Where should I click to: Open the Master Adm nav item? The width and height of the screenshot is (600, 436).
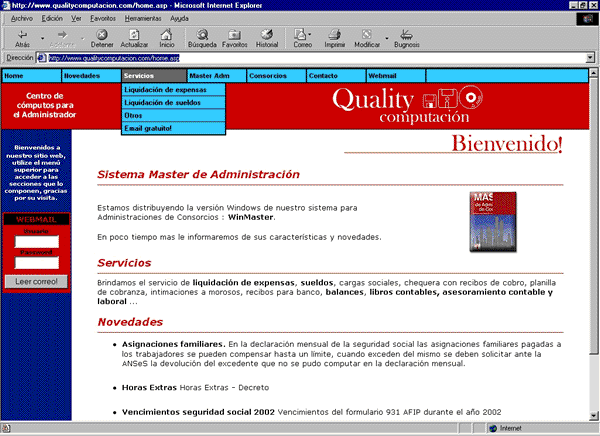(x=217, y=76)
